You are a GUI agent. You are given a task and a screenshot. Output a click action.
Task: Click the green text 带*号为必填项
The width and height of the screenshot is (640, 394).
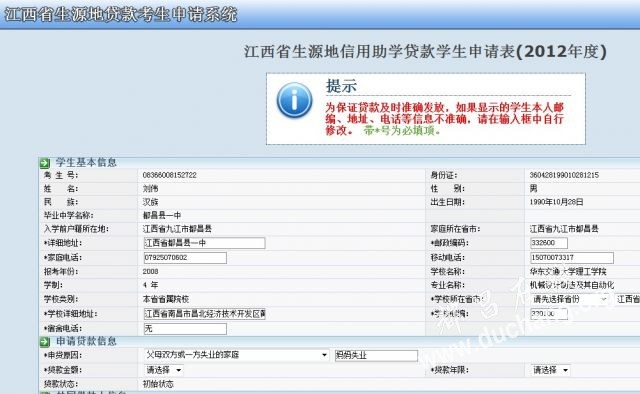click(402, 131)
